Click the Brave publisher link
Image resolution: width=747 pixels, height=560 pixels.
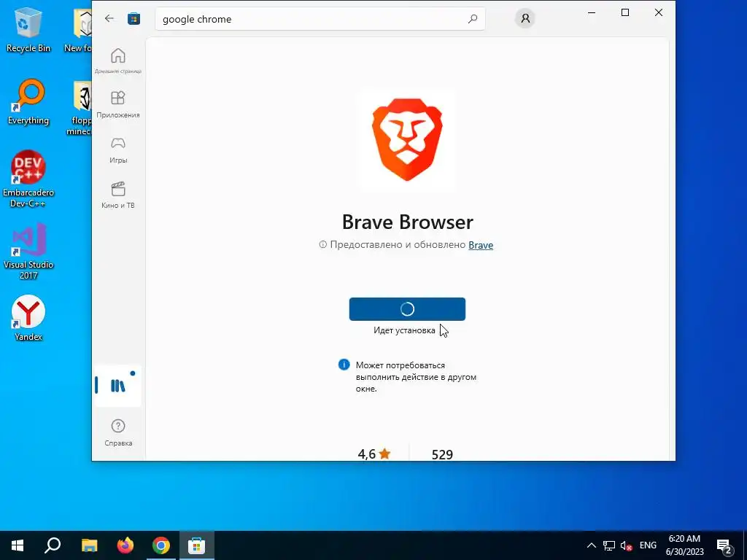tap(481, 245)
